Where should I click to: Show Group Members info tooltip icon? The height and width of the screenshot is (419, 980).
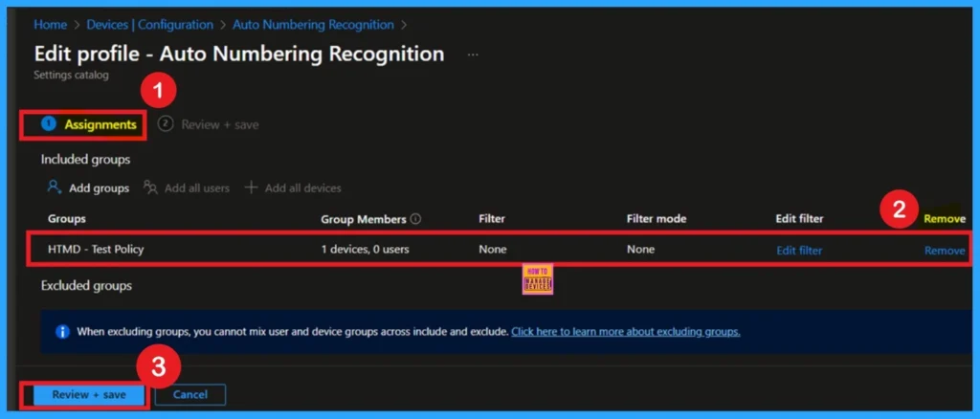click(415, 219)
